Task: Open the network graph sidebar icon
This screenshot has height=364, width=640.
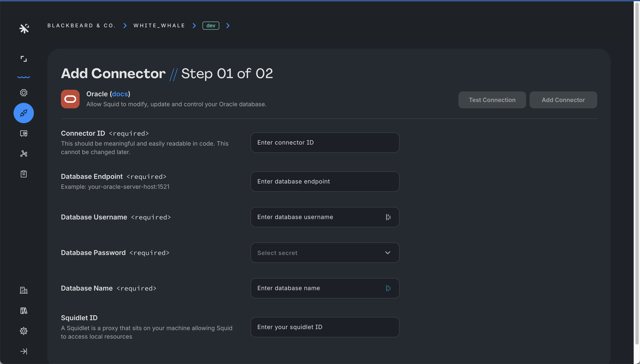Action: (23, 153)
